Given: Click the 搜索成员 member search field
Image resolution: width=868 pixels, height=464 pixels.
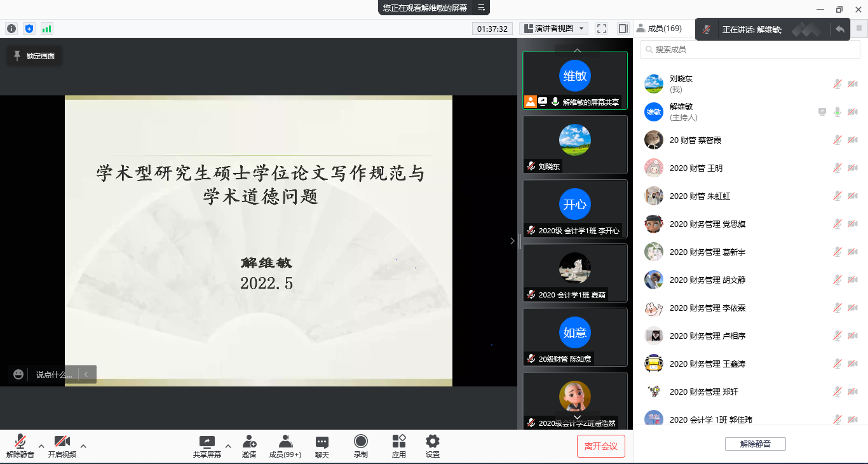Looking at the screenshot, I should [750, 49].
